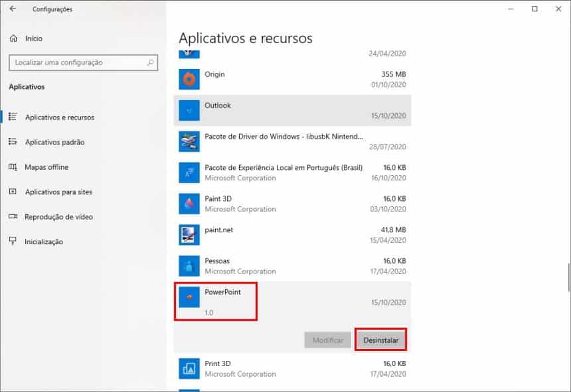Click Microsoft Corporation under Print 3D
Viewport: 571px width, 392px height.
(x=240, y=374)
